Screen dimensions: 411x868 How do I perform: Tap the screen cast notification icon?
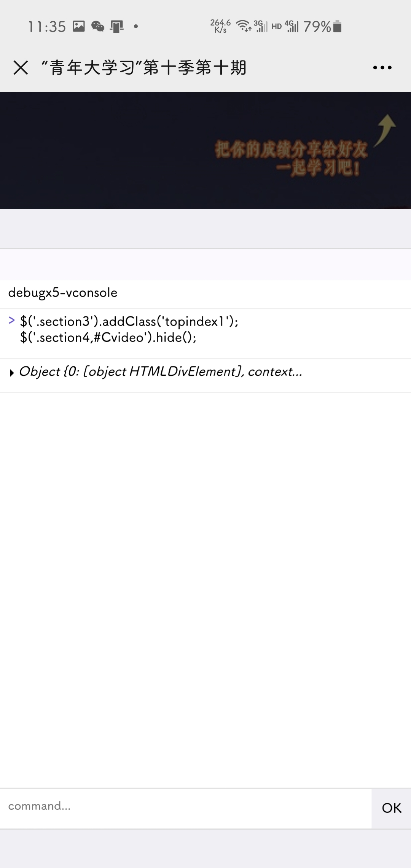pos(117,27)
